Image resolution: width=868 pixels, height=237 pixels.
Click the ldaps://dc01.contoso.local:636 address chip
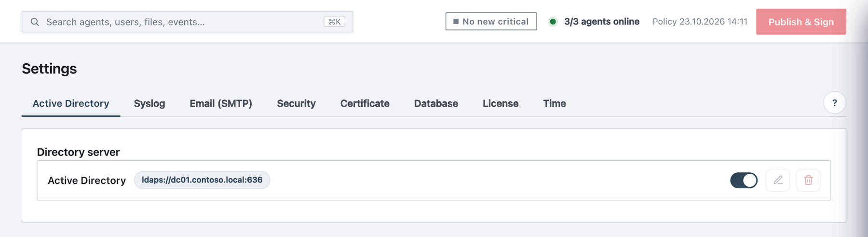coord(202,180)
